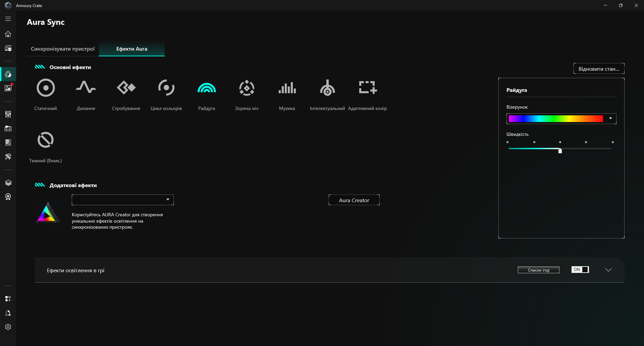Open the Список ігор game list button
The height and width of the screenshot is (346, 644).
[x=539, y=270]
